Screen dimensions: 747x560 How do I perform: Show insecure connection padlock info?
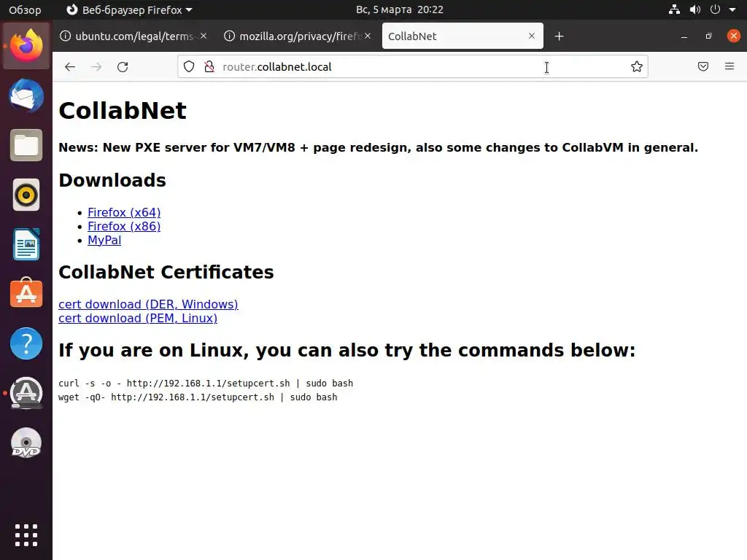click(x=209, y=66)
